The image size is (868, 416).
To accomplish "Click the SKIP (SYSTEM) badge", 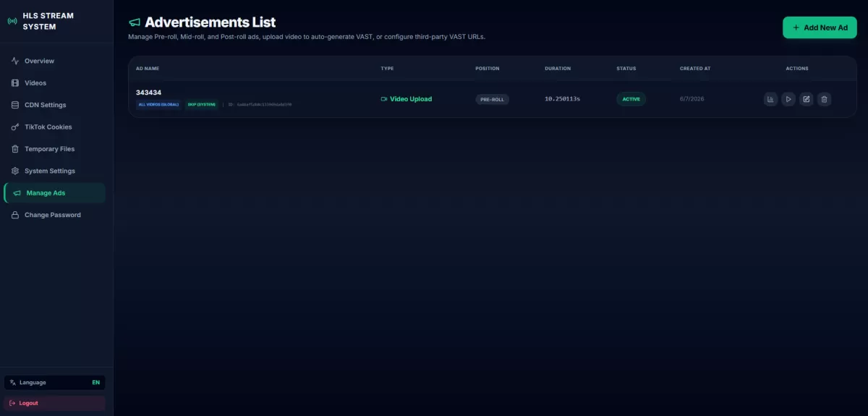I will (202, 104).
